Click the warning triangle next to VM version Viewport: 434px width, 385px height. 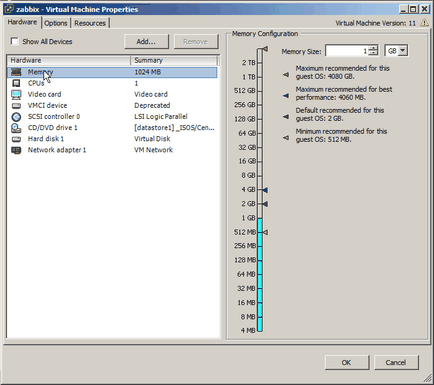tap(424, 23)
